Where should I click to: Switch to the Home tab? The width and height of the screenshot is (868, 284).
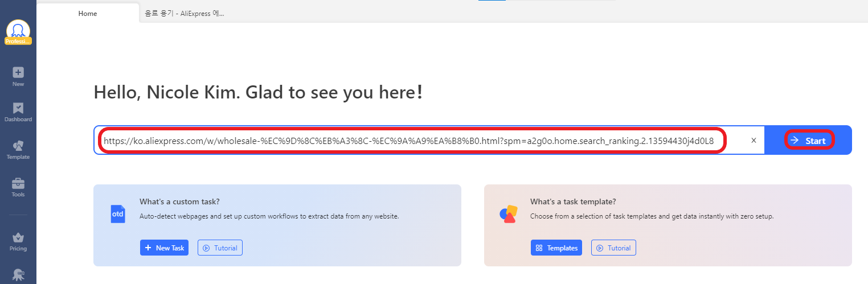88,14
